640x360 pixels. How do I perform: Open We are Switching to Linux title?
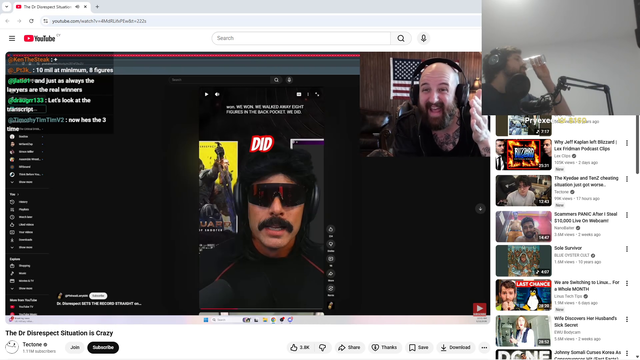tap(587, 286)
